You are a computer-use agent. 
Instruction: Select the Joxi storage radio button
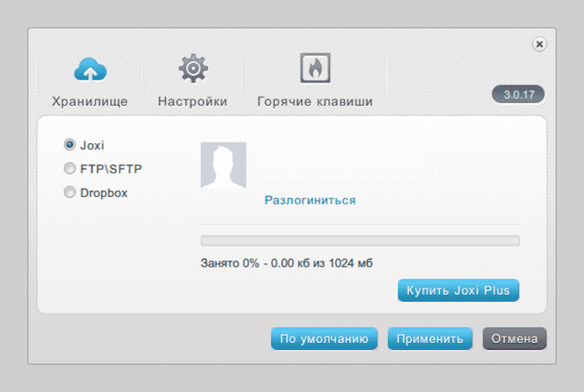[x=69, y=145]
